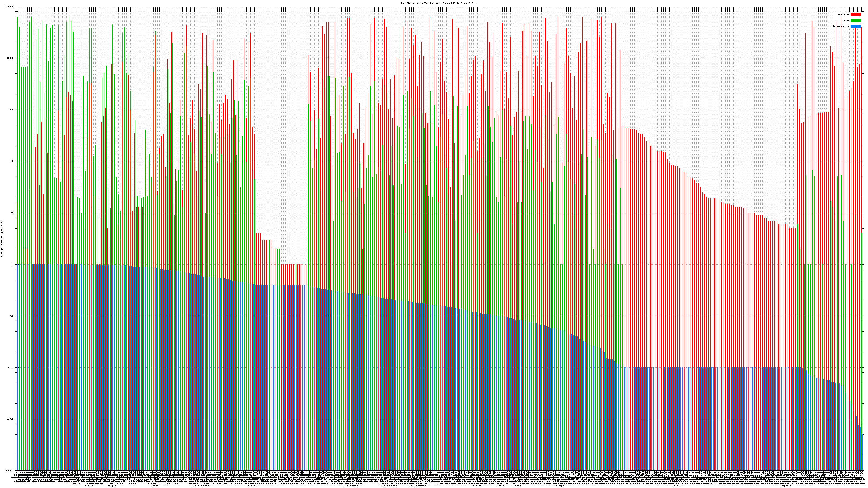Click the 1 y-axis tick label

[x=13, y=264]
